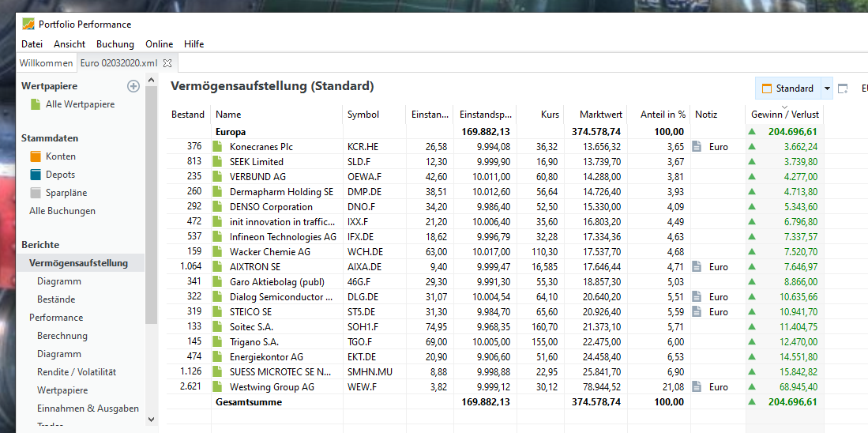Click the sidebar scrollbar up arrow
Viewport: 868px width, 433px height.
tap(152, 81)
